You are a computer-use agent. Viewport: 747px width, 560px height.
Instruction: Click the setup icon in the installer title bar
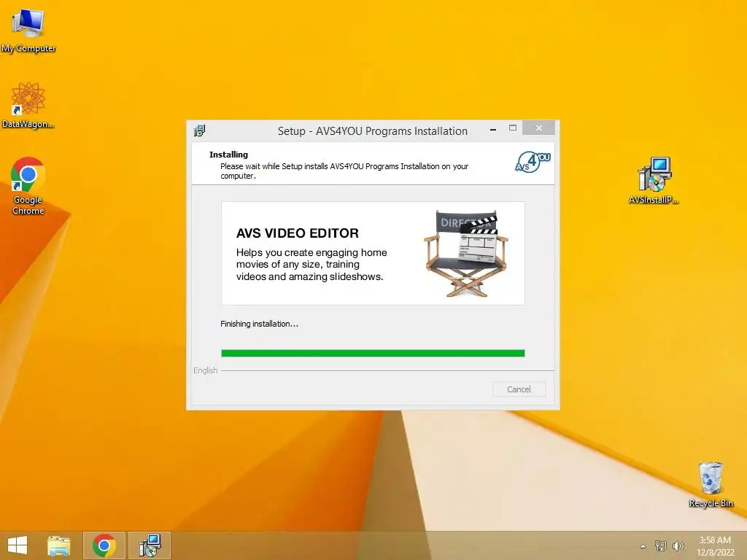pos(200,131)
